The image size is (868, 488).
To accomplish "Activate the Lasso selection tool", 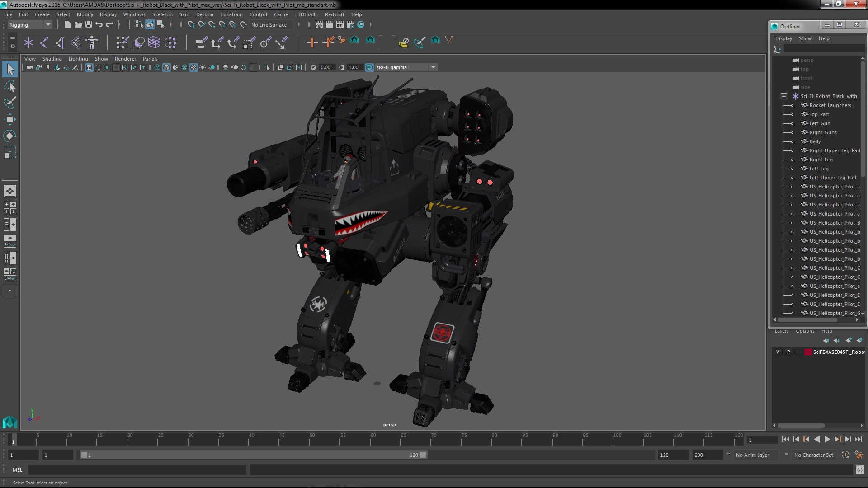I will (x=10, y=86).
